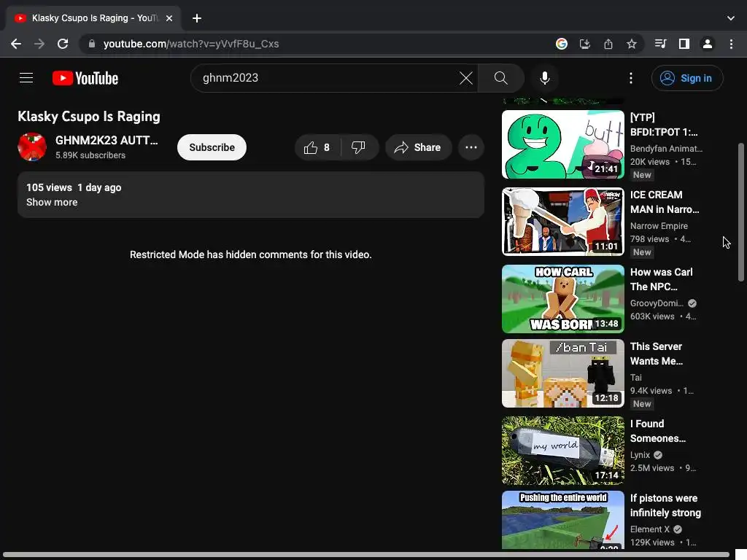Visit Element X channel name
This screenshot has width=747, height=560.
[x=650, y=529]
